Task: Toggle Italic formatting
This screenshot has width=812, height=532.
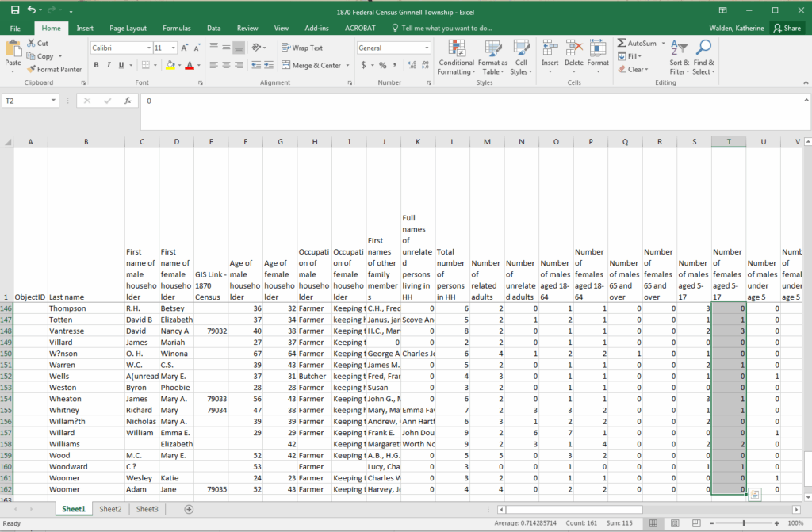Action: click(x=109, y=65)
